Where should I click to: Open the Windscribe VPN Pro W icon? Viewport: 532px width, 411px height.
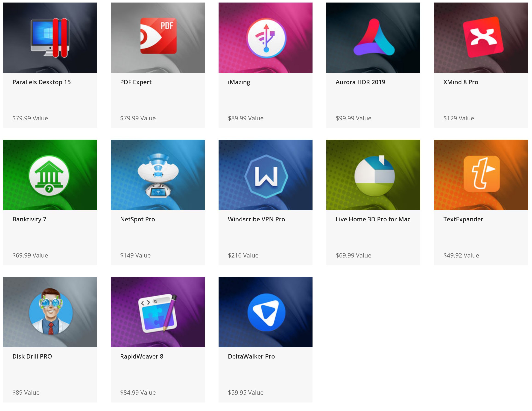pyautogui.click(x=266, y=176)
